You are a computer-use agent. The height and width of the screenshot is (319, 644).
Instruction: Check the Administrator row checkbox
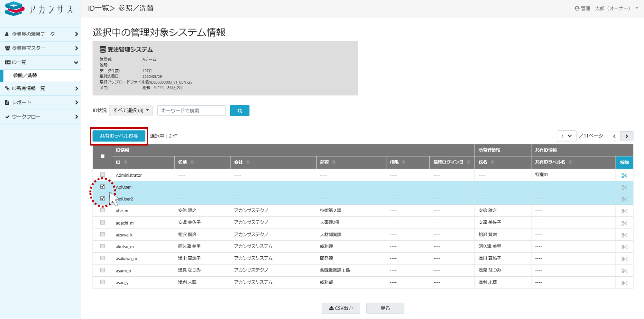tap(102, 175)
